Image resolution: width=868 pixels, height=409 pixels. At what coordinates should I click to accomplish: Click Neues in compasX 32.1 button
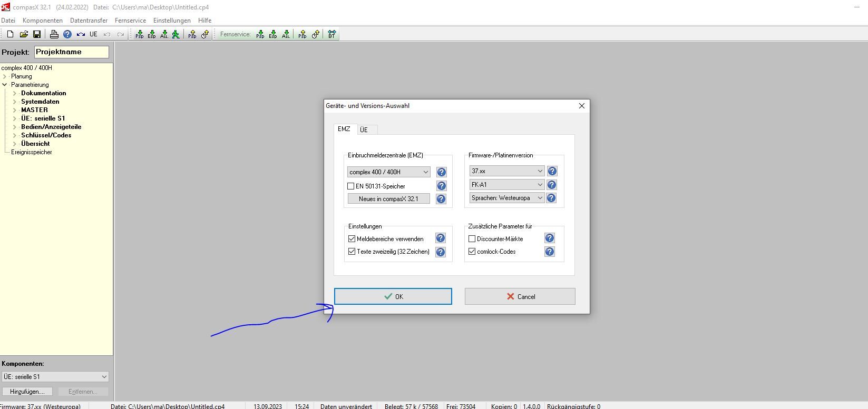pyautogui.click(x=389, y=199)
